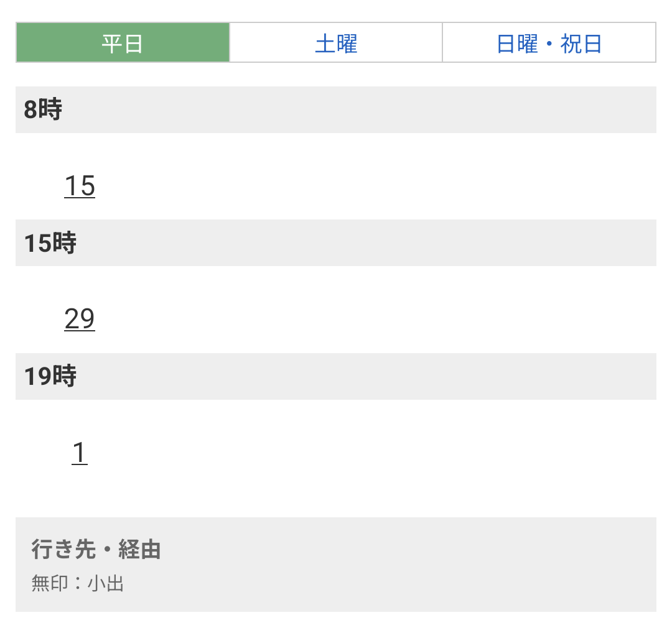Select the underlined minute 1

tap(79, 453)
